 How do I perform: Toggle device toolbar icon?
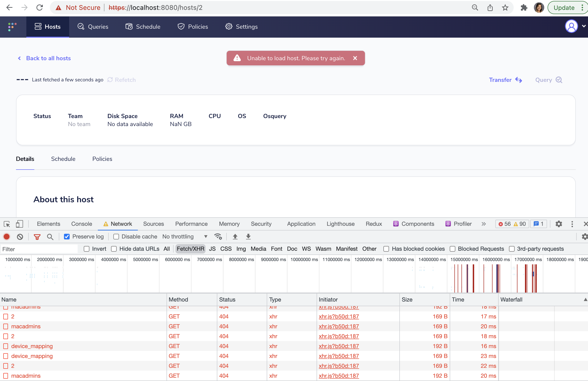pos(19,224)
